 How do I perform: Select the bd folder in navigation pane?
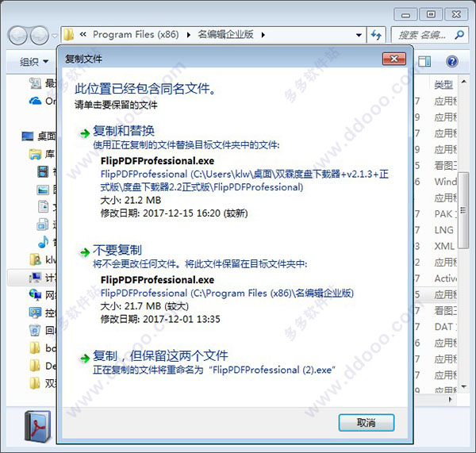[43, 347]
